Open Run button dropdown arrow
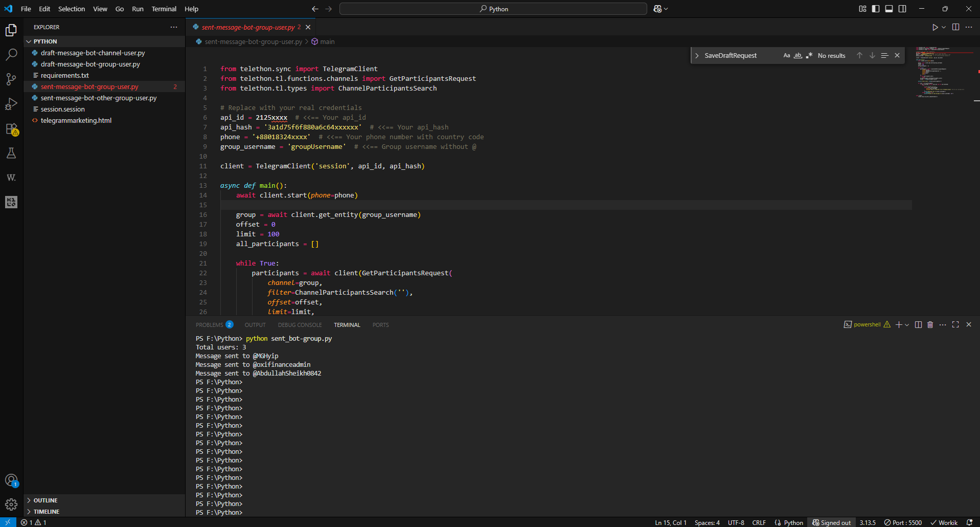Viewport: 980px width, 527px height. click(944, 27)
